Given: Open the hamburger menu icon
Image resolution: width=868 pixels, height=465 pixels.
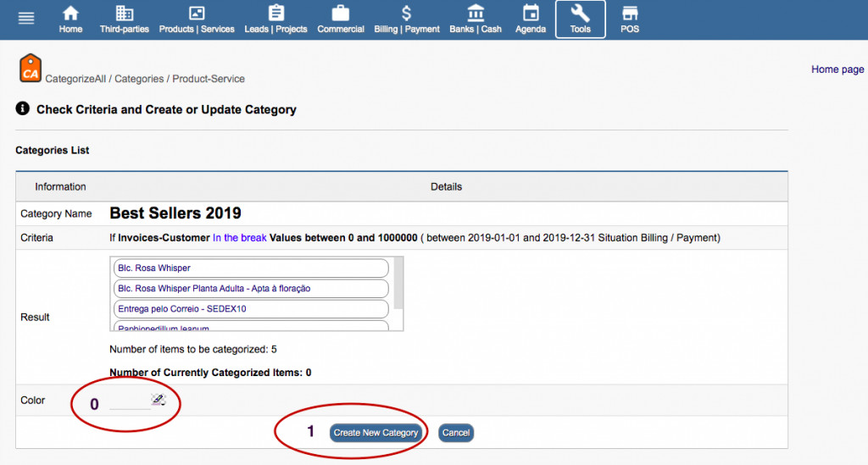Looking at the screenshot, I should tap(26, 19).
